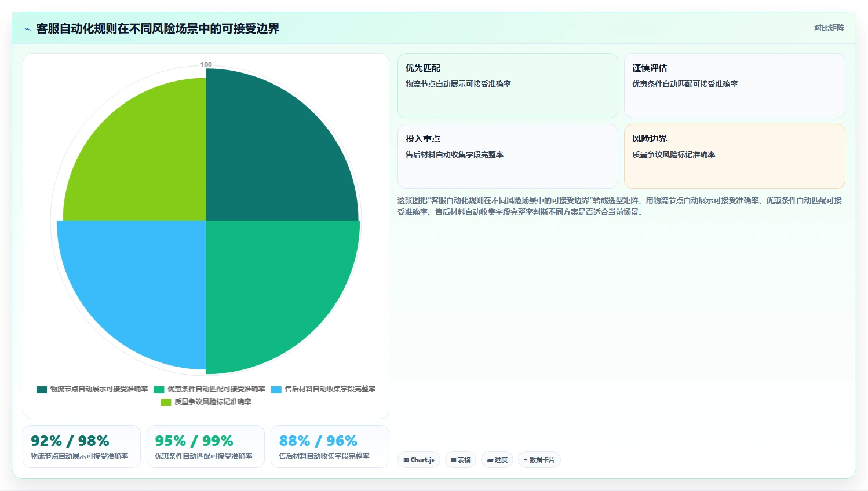This screenshot has height=491, width=868.
Task: Click legend text 优惠条件自动匹配可接受准确率
Action: point(216,389)
